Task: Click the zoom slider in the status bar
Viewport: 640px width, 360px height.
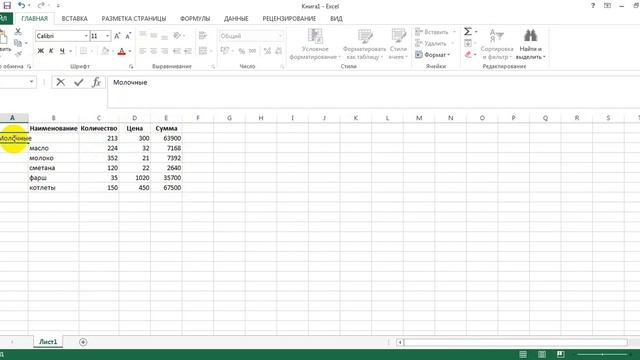Action: [602, 354]
